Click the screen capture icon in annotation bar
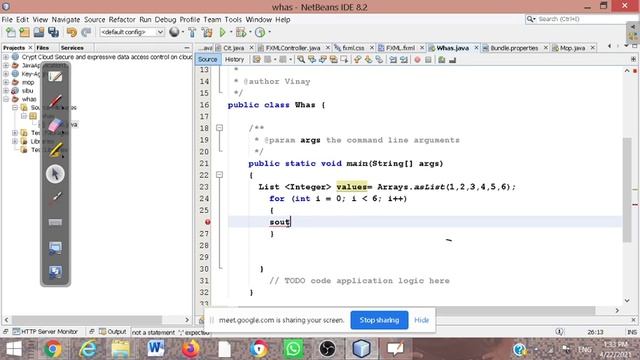 point(56,248)
